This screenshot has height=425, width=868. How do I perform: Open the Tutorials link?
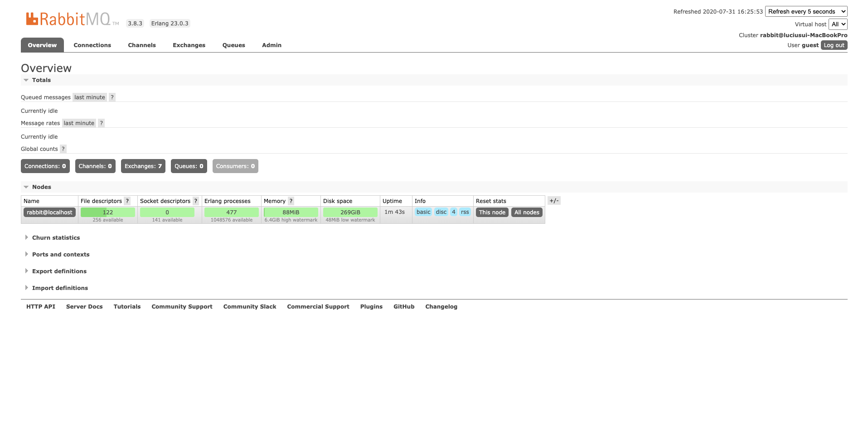pyautogui.click(x=127, y=307)
